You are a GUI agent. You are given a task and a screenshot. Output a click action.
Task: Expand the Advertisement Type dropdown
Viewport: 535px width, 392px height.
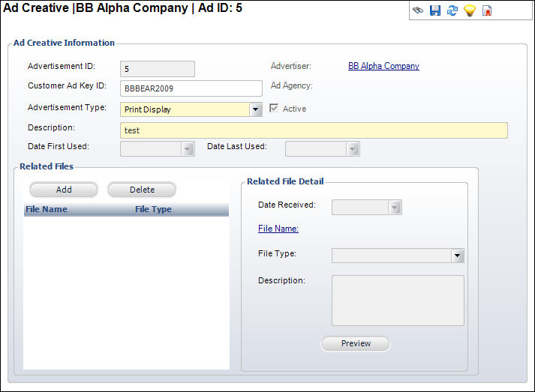(x=256, y=109)
